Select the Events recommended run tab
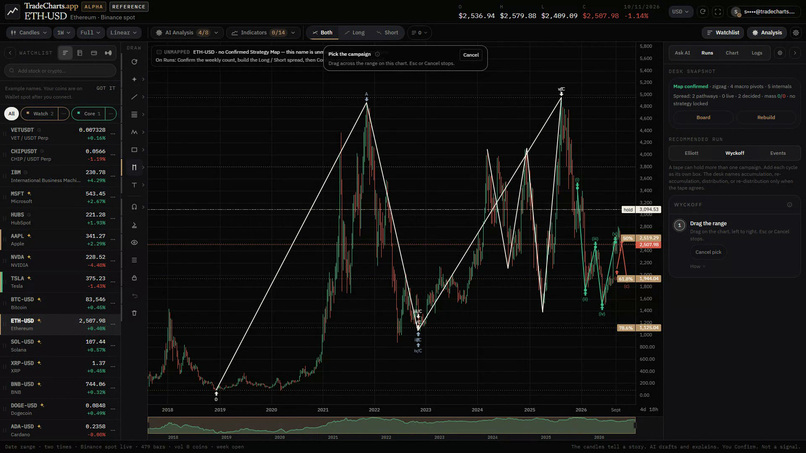Screen dimensions: 806x453 pos(778,153)
